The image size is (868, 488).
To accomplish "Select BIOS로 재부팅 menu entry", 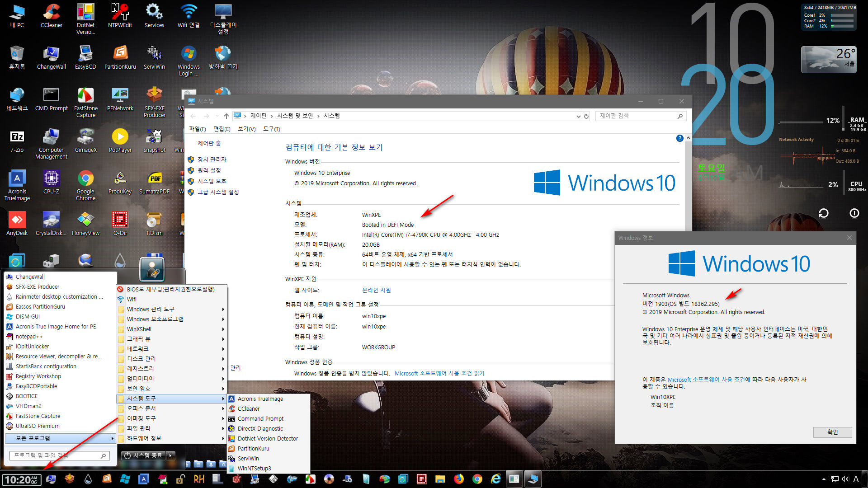I will [x=171, y=289].
